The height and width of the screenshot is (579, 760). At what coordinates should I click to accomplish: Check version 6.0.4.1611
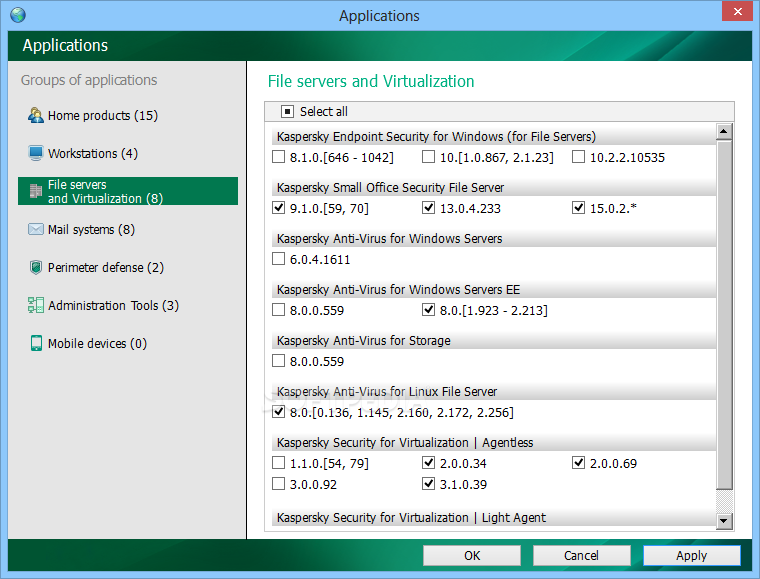(x=278, y=259)
